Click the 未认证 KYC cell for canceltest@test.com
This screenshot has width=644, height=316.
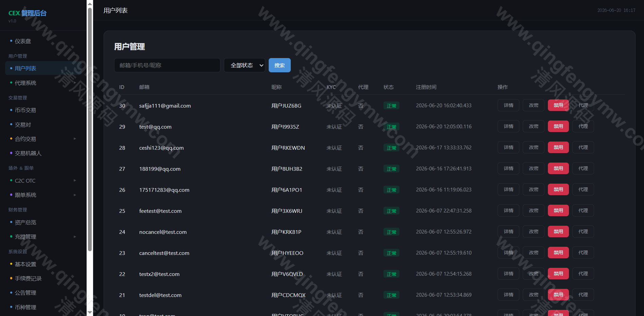tap(334, 253)
